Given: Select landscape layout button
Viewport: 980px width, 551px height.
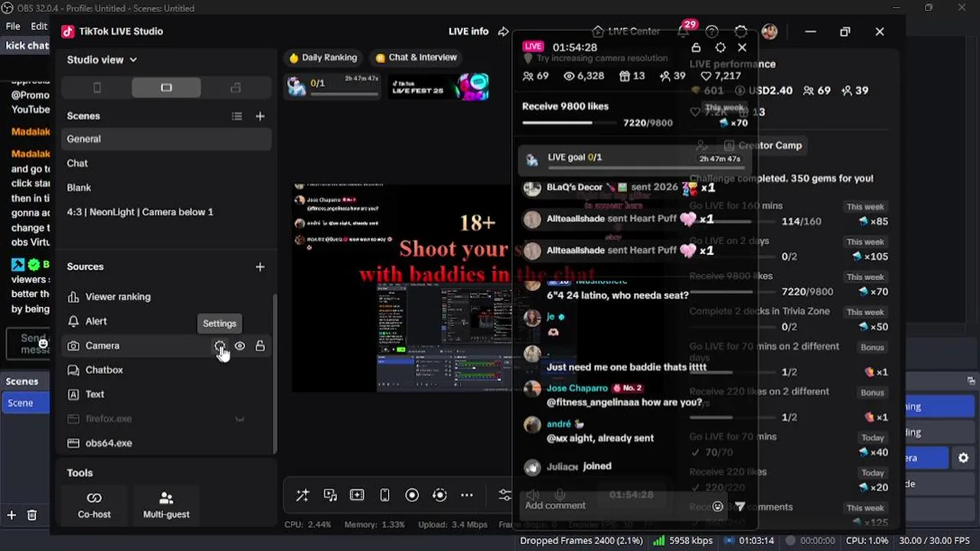Looking at the screenshot, I should 166,88.
